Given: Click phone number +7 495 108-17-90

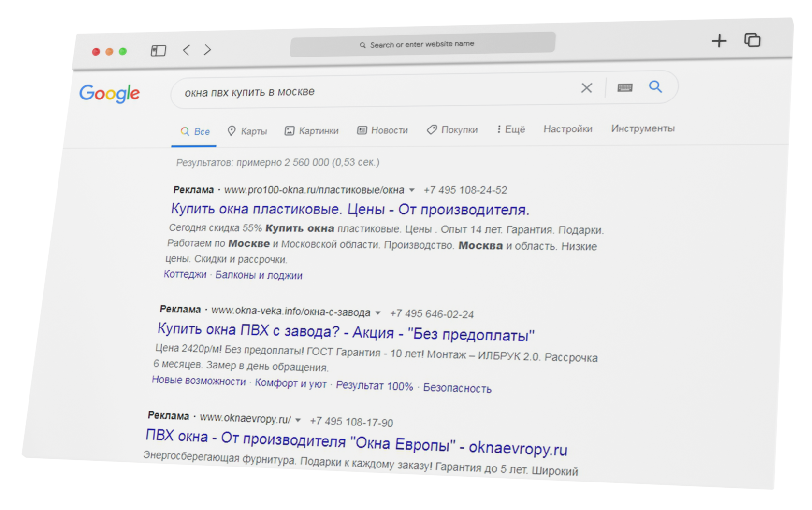Looking at the screenshot, I should click(x=351, y=422).
